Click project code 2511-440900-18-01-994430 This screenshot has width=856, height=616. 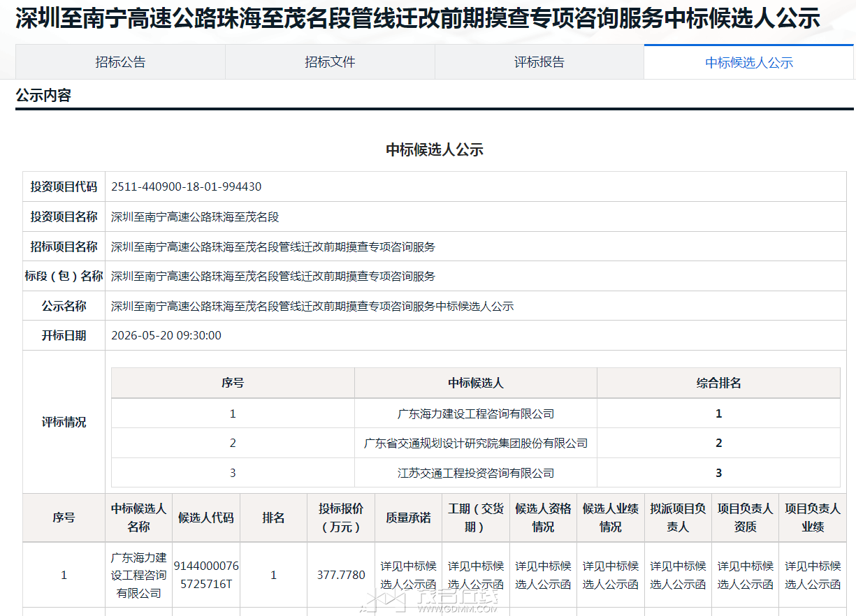pyautogui.click(x=187, y=187)
